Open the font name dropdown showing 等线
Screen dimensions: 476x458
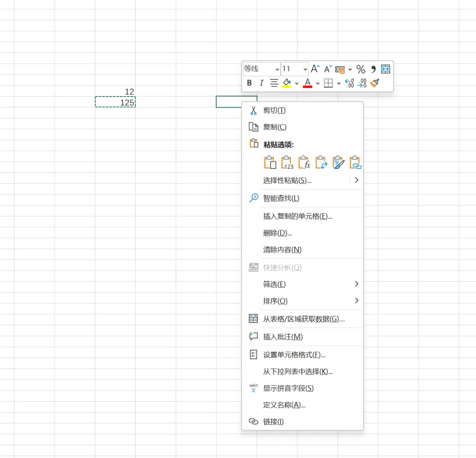[x=261, y=69]
